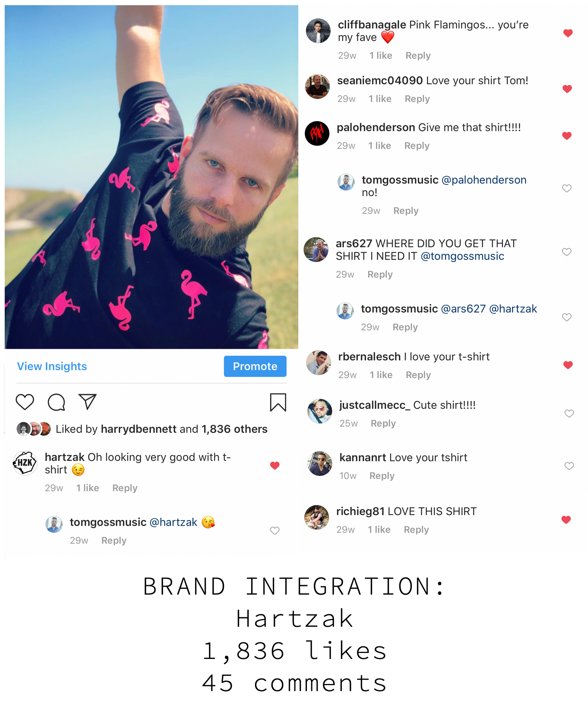Viewport: 588px width, 706px height.
Task: Open View Insights link
Action: click(x=52, y=366)
